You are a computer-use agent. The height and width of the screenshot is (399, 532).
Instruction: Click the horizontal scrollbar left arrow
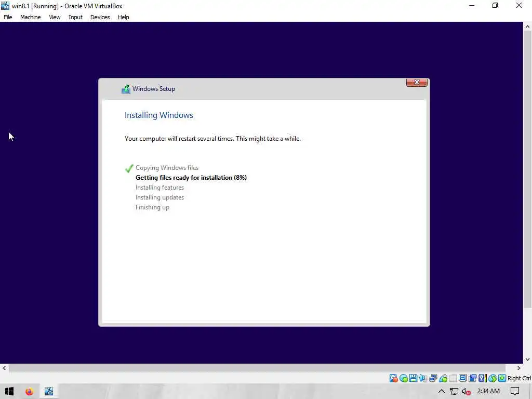pos(4,368)
